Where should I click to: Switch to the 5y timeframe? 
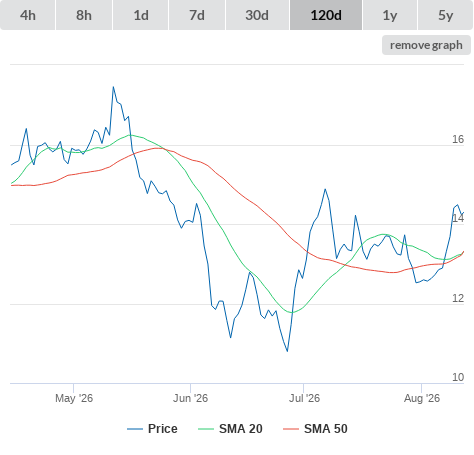446,15
